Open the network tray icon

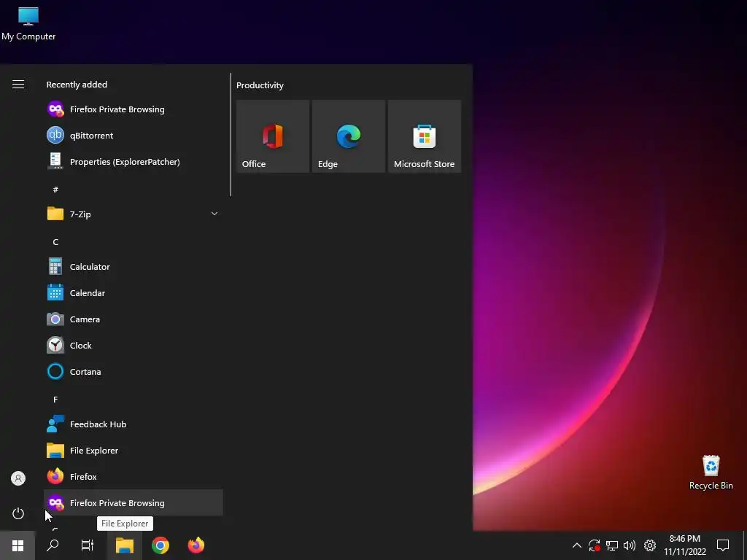612,545
